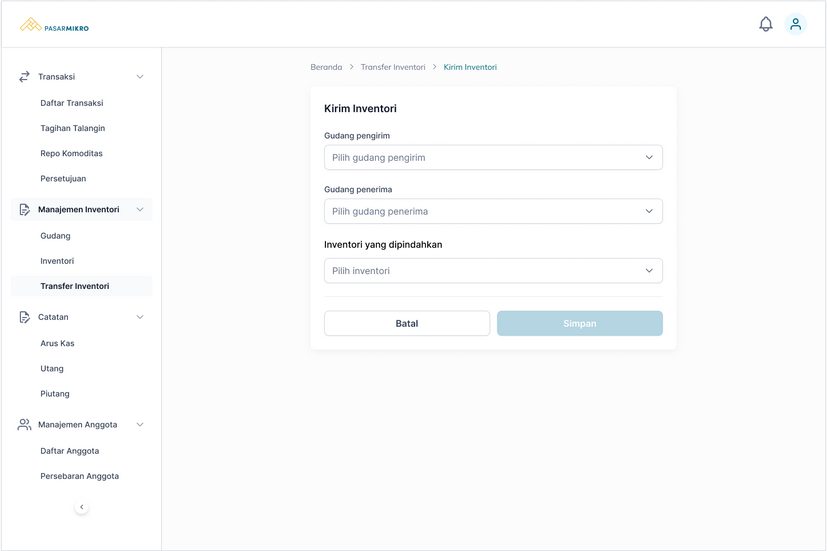Select Gudang in the sidebar
827x551 pixels.
pyautogui.click(x=56, y=236)
